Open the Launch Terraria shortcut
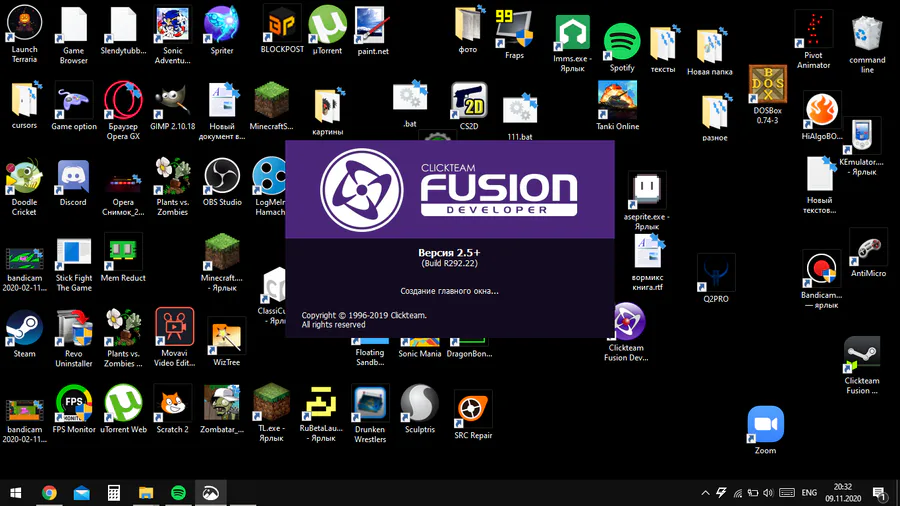The width and height of the screenshot is (900, 506). (24, 24)
